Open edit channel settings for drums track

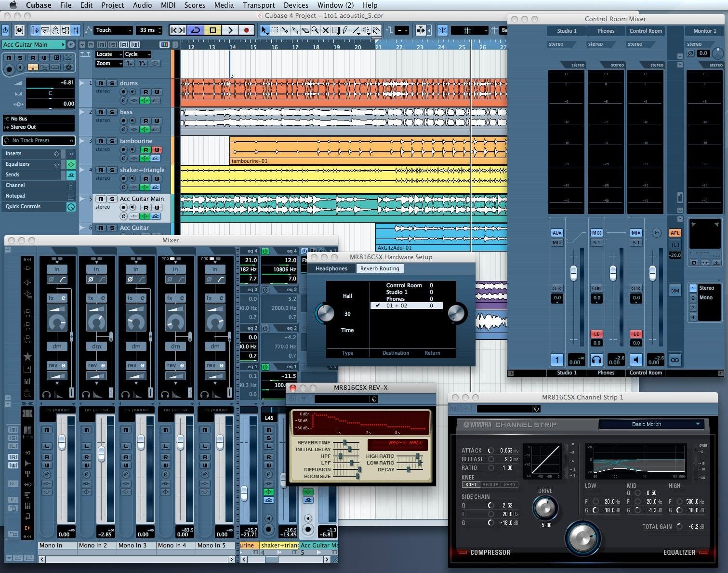(x=124, y=100)
